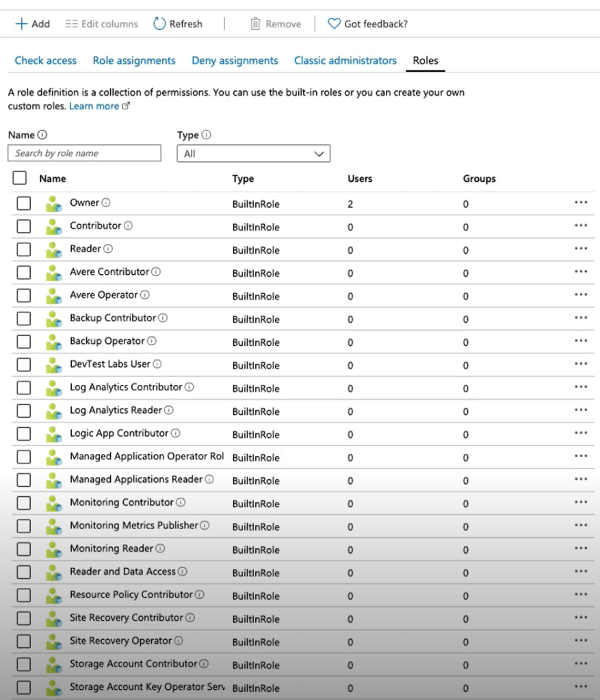Viewport: 600px width, 700px height.
Task: Open the ellipsis menu for Reader row
Action: coord(581,249)
